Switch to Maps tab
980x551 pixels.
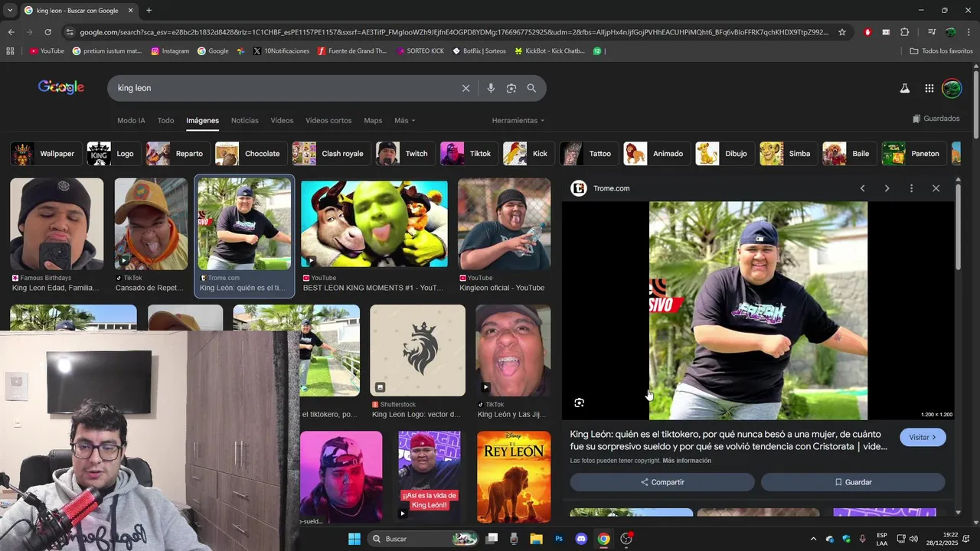pos(373,120)
